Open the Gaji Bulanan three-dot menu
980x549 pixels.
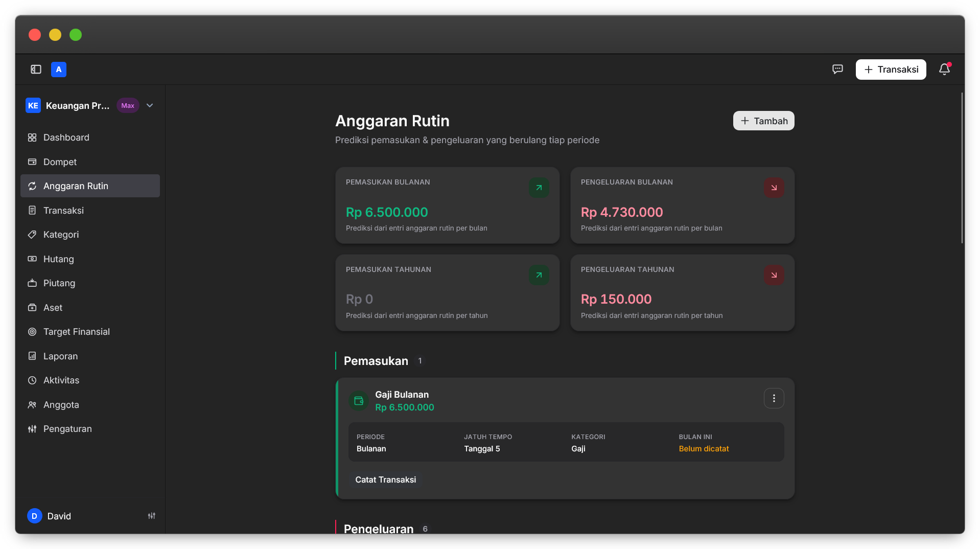coord(774,398)
